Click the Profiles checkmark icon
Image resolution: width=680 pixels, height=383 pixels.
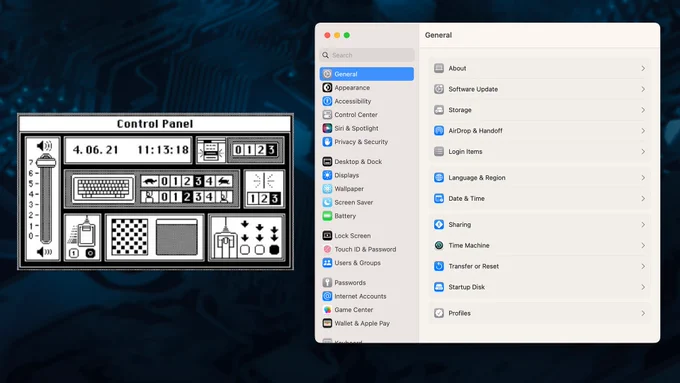click(439, 313)
